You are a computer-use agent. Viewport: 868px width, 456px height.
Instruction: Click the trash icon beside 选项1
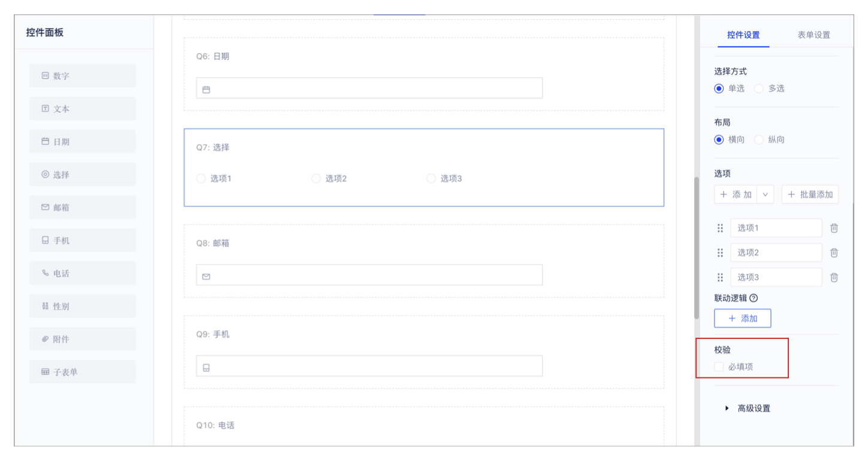[x=834, y=228]
